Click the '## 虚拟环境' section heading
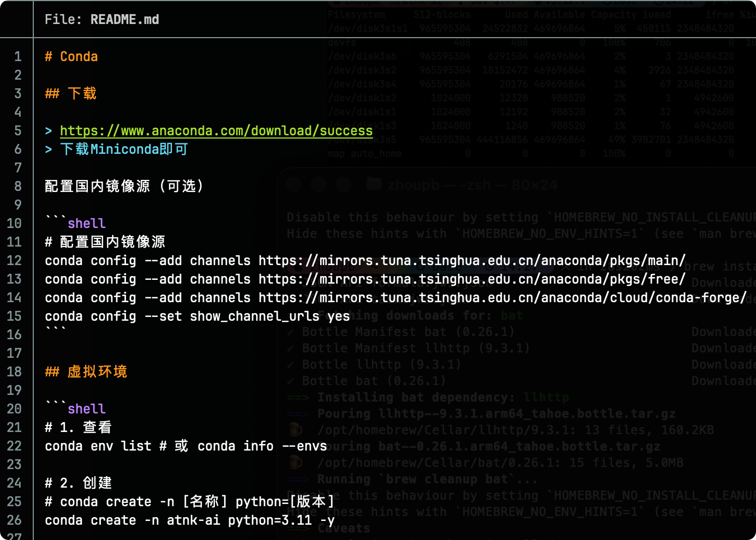 86,372
